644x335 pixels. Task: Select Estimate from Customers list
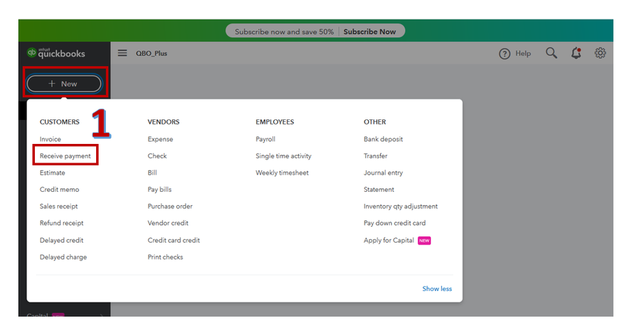pos(52,172)
